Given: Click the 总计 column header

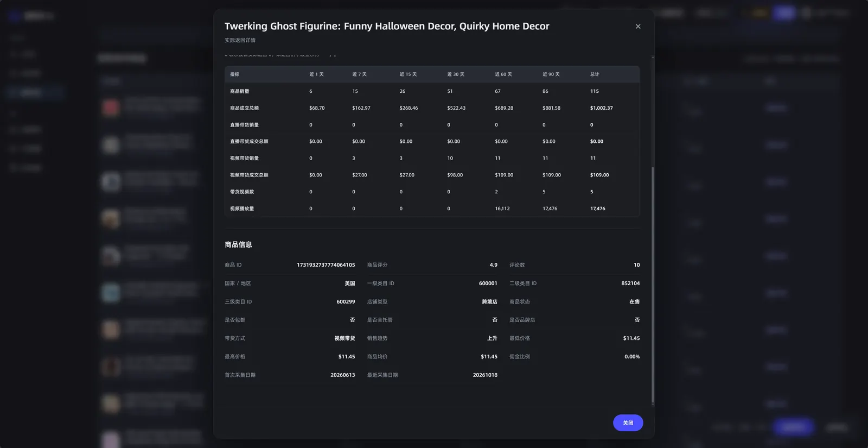Looking at the screenshot, I should click(x=595, y=74).
